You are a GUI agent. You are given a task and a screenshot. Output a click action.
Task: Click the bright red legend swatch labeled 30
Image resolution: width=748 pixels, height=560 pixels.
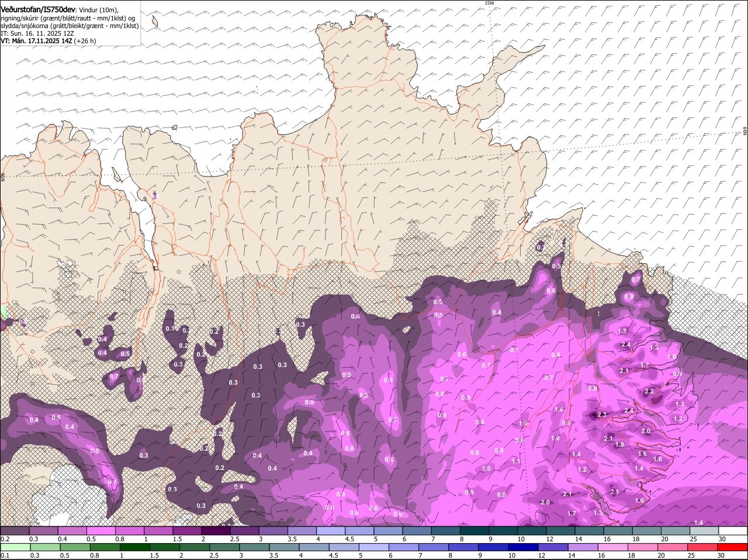point(733,547)
